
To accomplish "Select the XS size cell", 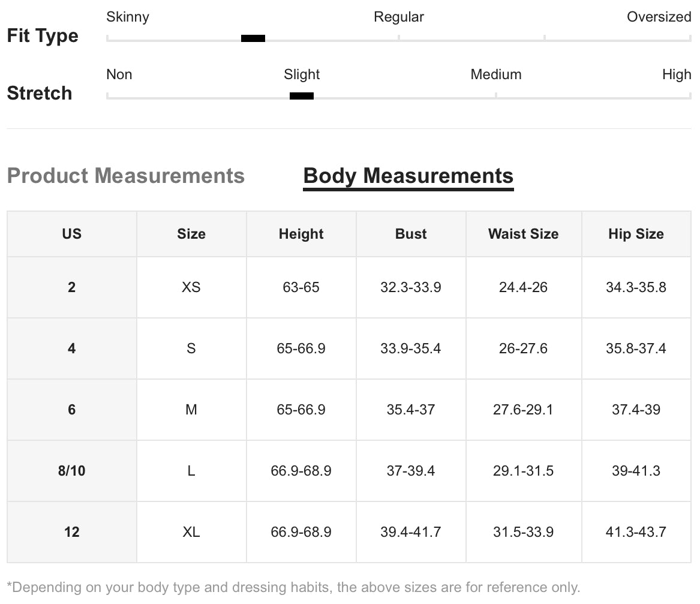I will [x=191, y=287].
